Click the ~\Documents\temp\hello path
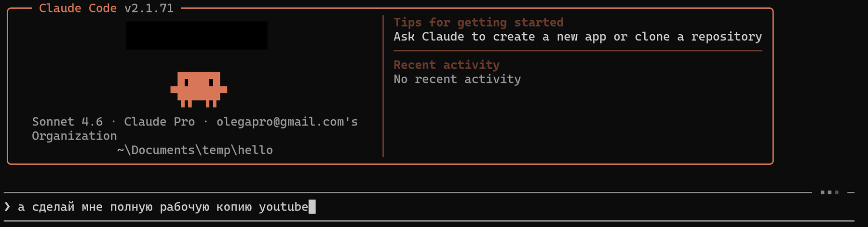Screen dimensions: 868x227 [x=195, y=150]
